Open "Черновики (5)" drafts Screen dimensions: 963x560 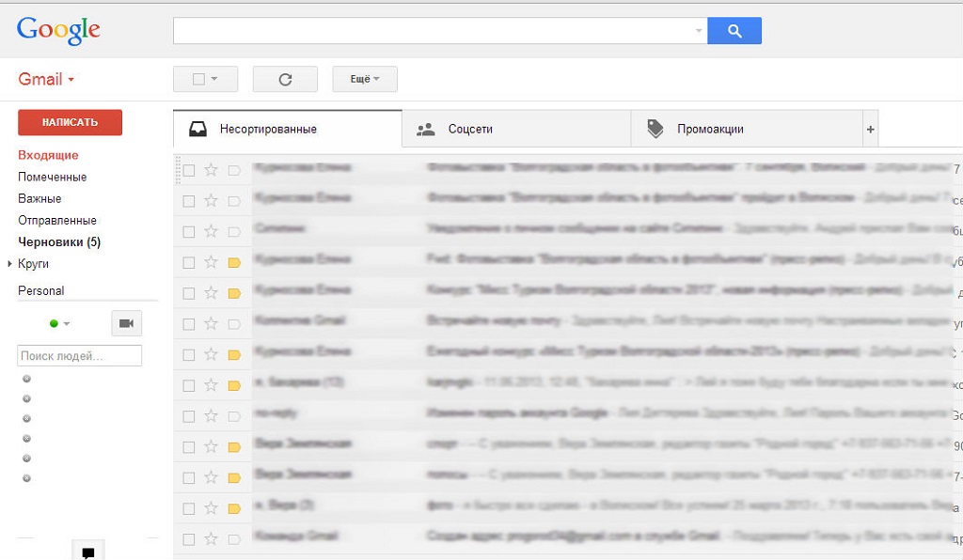pos(59,241)
